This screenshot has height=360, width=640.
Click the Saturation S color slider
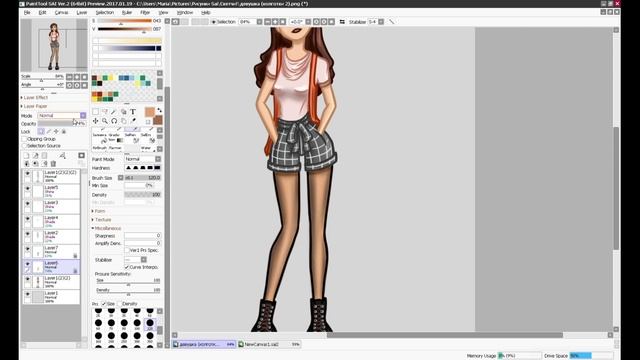click(x=124, y=21)
